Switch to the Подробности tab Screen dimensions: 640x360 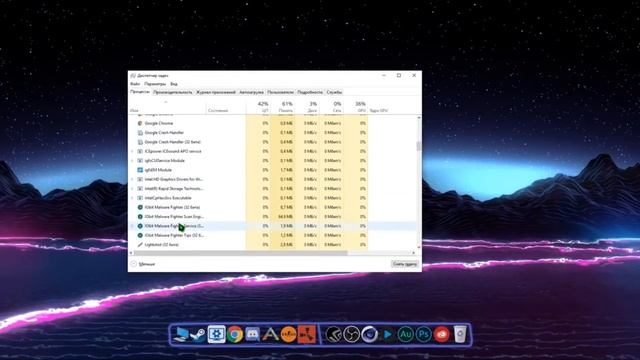[x=310, y=92]
